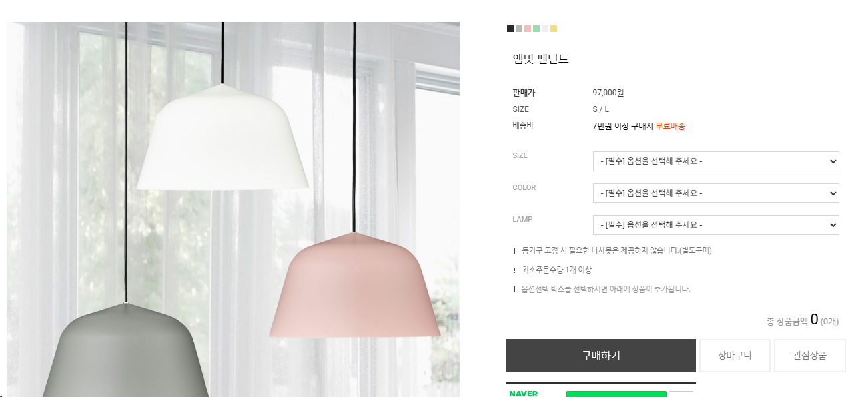Click the gray pendant lamp in photo

tap(125, 352)
